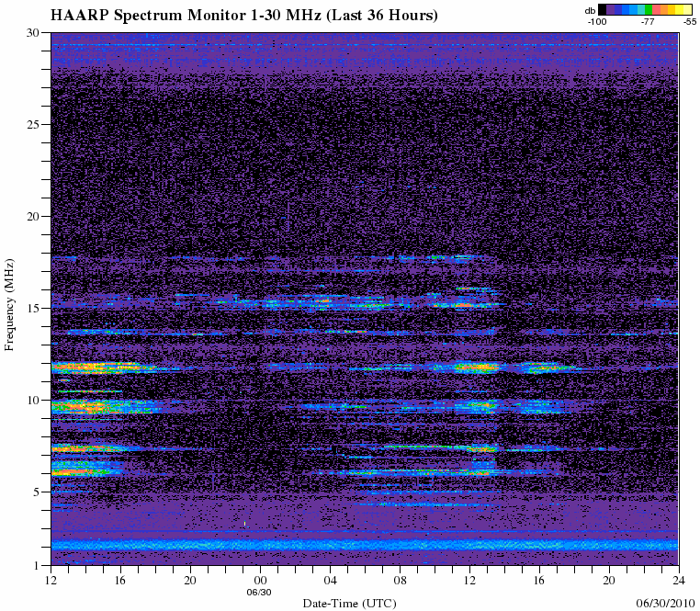
Task: Click the 08 tick on the time axis
Action: tap(400, 581)
